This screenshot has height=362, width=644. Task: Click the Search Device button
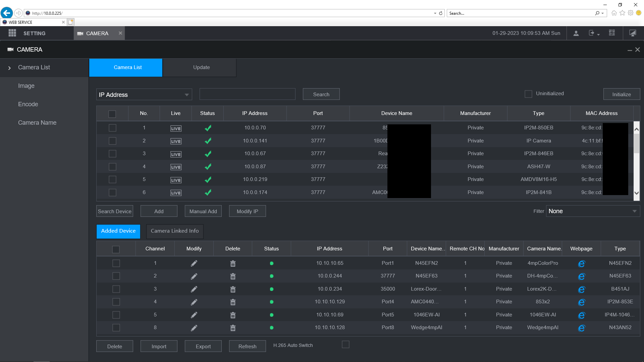115,211
